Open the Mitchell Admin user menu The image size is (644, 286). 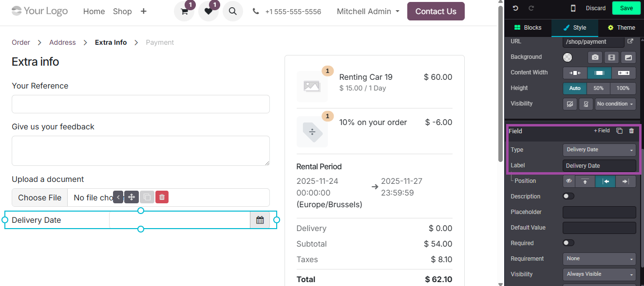click(x=368, y=11)
